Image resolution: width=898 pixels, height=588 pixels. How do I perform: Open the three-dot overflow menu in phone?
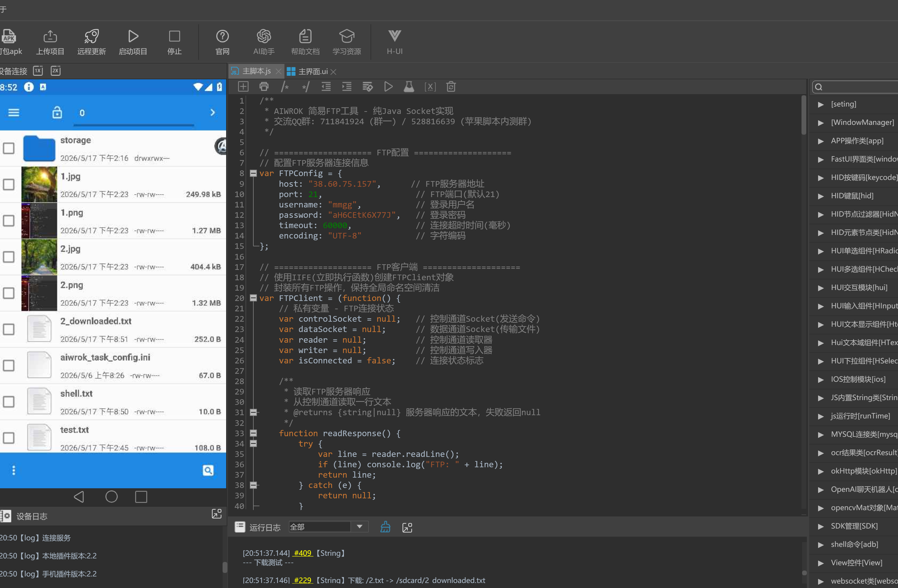14,470
